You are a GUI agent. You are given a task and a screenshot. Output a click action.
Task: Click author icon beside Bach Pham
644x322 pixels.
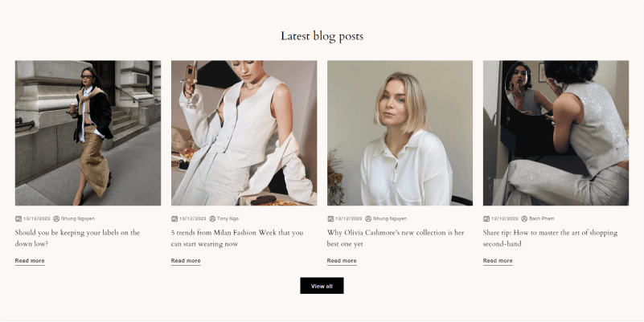524,218
